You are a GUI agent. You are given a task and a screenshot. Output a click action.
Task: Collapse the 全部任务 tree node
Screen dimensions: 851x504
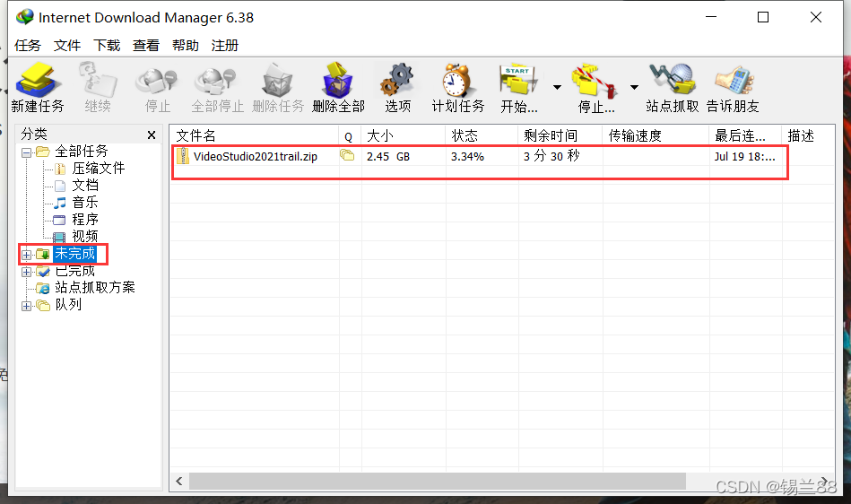[26, 152]
